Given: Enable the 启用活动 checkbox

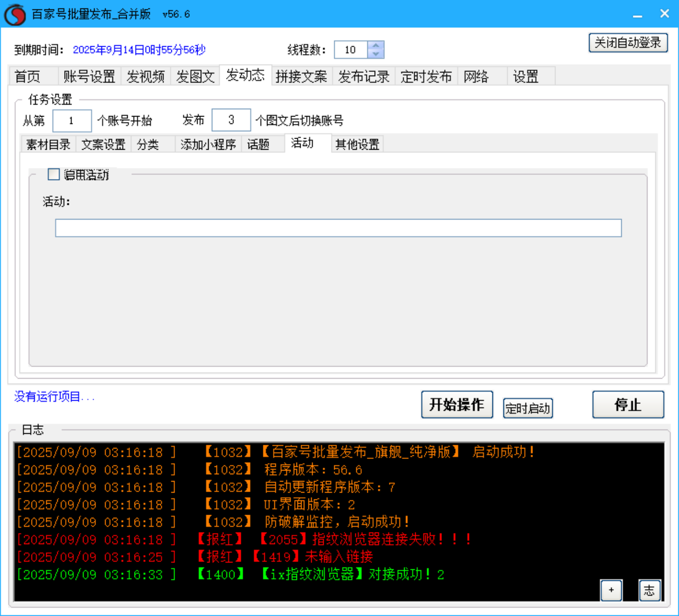Looking at the screenshot, I should coord(53,174).
